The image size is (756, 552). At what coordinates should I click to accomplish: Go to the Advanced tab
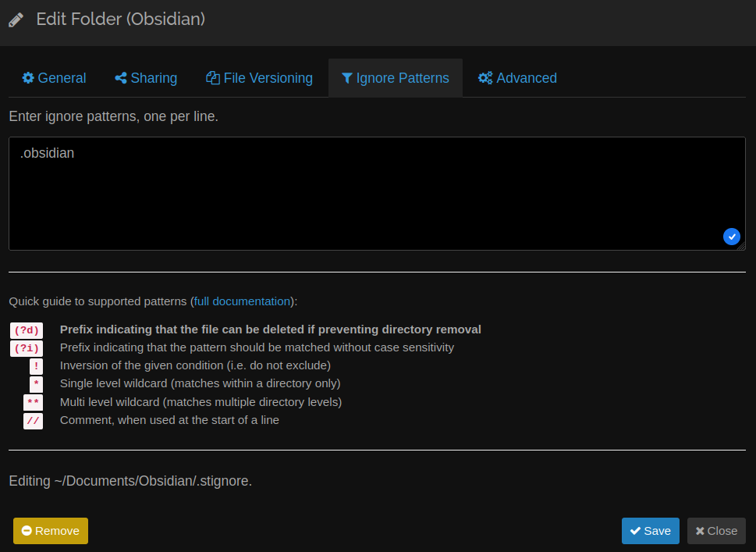pos(517,78)
